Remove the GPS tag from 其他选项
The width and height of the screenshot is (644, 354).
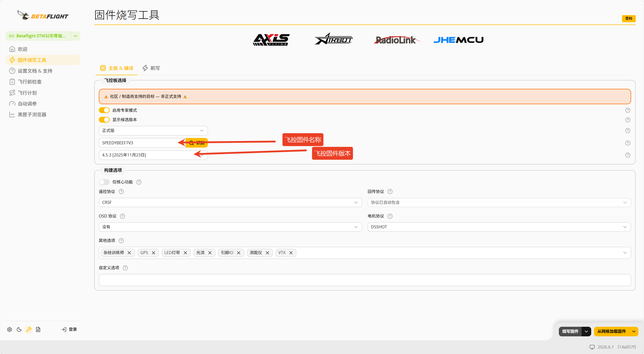pyautogui.click(x=153, y=253)
